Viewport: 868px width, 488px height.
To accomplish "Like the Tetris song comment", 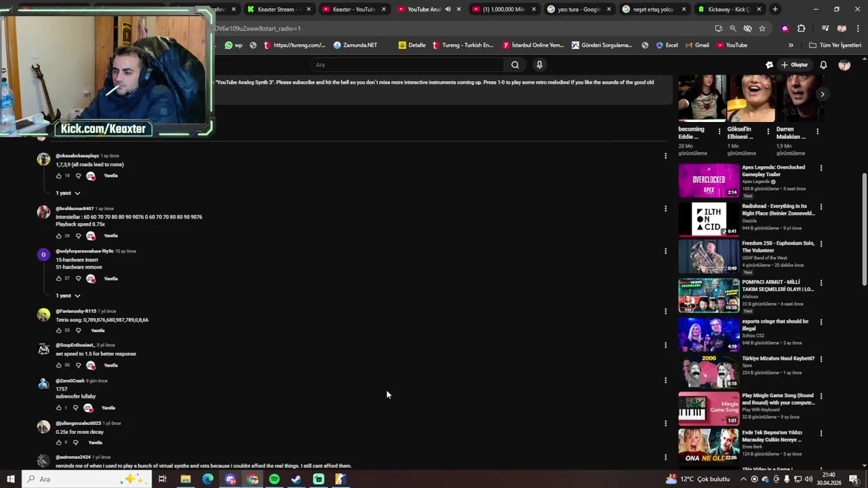I will (59, 331).
